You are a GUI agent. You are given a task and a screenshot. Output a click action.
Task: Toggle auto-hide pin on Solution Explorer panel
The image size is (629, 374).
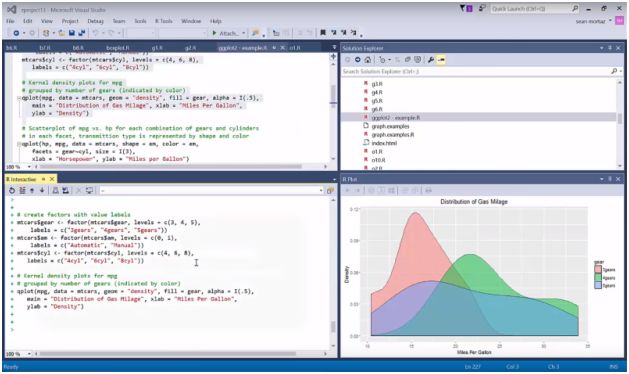coord(610,48)
